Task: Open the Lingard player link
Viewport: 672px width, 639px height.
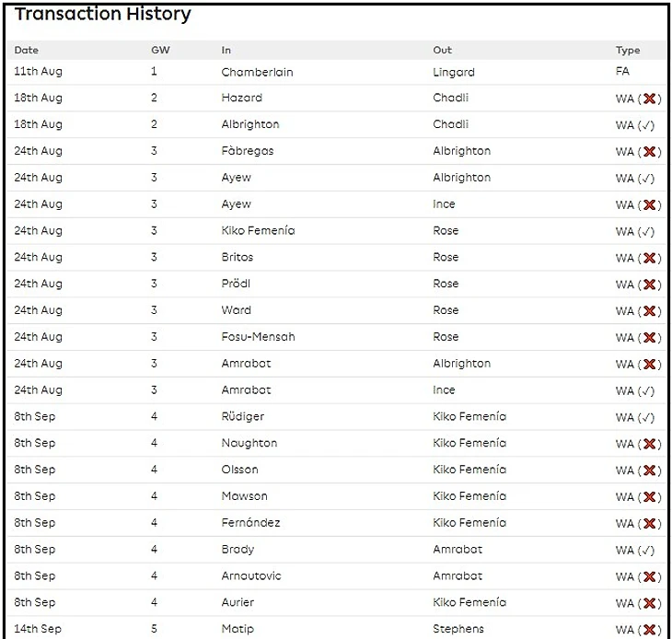Action: pyautogui.click(x=454, y=72)
